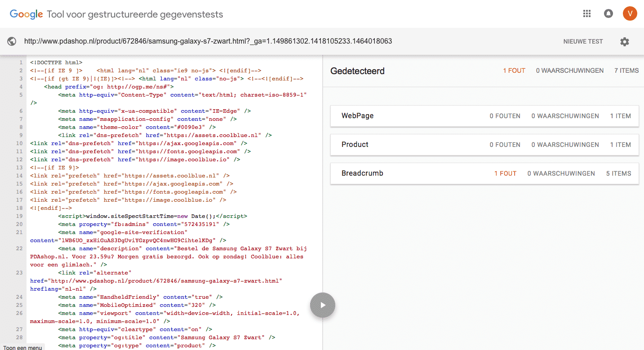The image size is (644, 350).
Task: Click code line 28 og:title meta tag
Action: [166, 337]
